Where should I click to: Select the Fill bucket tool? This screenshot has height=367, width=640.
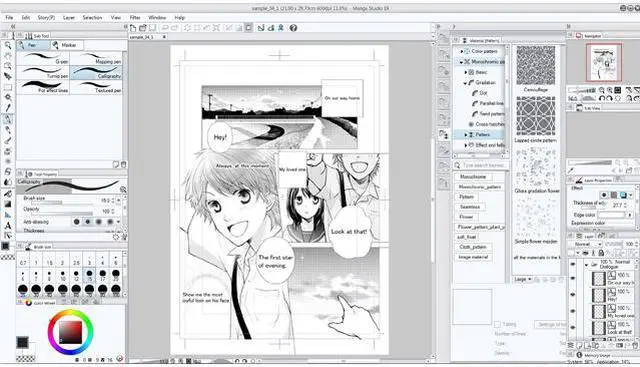tap(8, 194)
